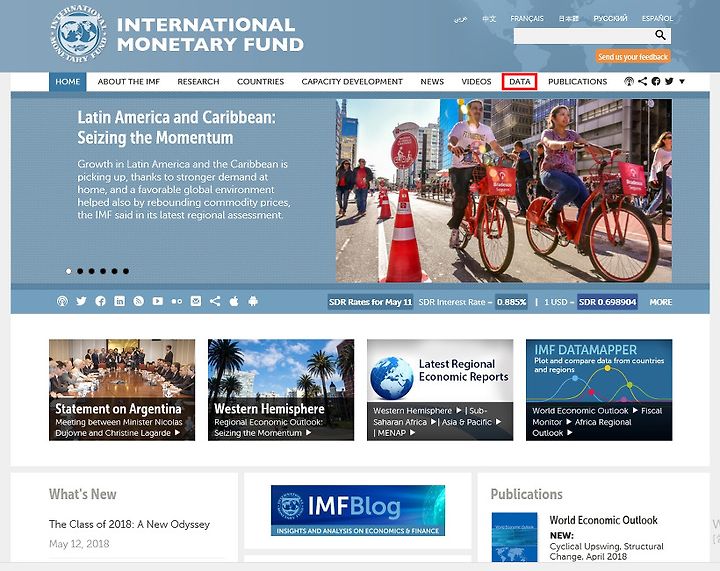The width and height of the screenshot is (720, 571).
Task: Click the magnifier search icon
Action: pos(660,35)
